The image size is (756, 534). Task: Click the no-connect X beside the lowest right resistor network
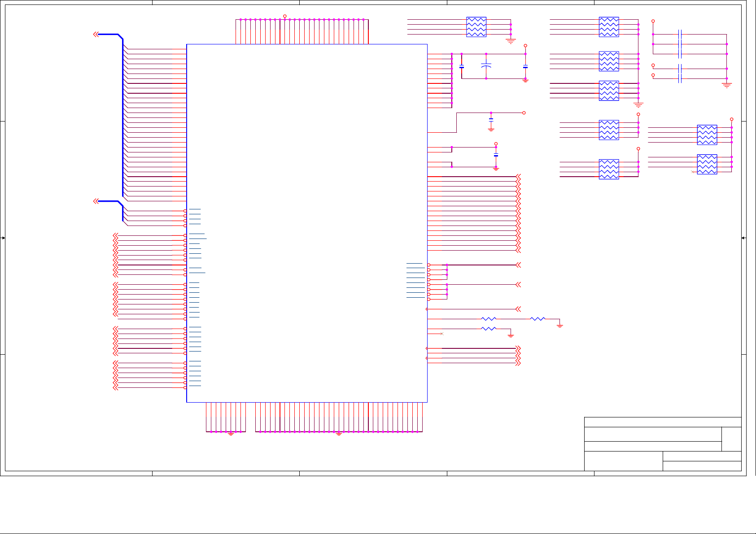693,172
